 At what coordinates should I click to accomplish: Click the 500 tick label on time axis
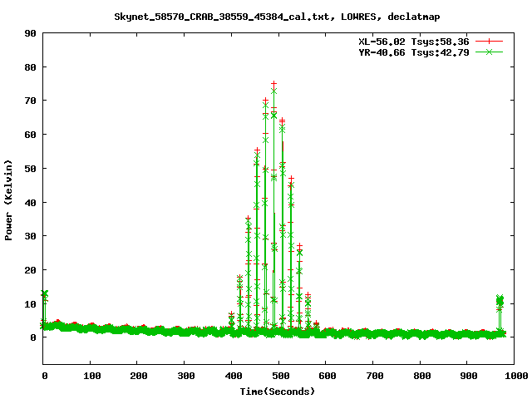coord(281,376)
